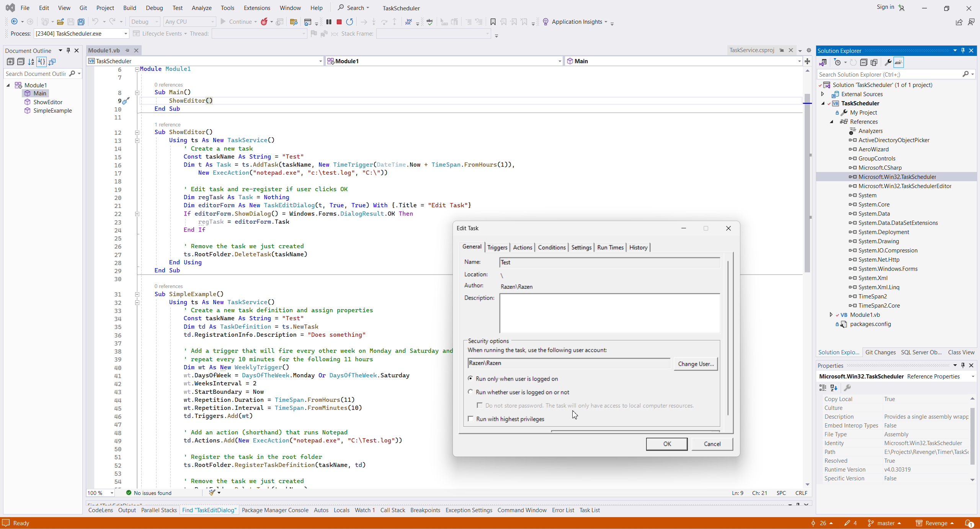Select Run only when user is logged on
980x529 pixels.
[x=470, y=378]
